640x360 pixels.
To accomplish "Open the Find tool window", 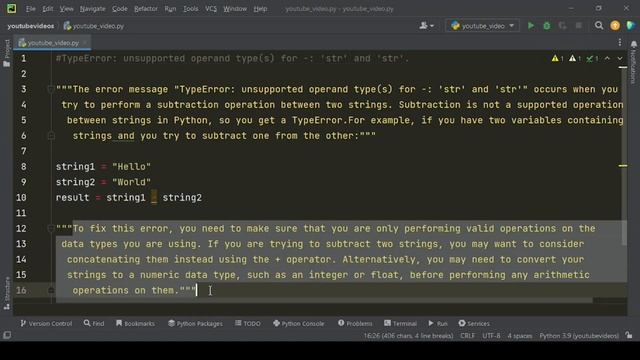I will [x=94, y=323].
